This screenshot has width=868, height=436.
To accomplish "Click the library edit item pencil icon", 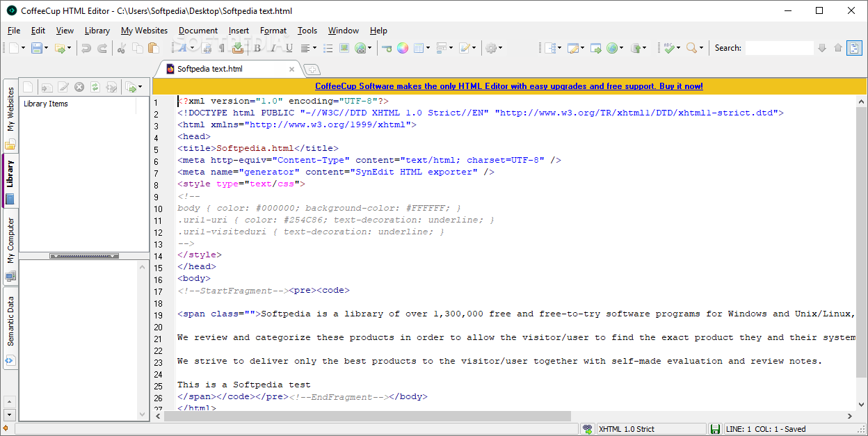I will tap(63, 87).
